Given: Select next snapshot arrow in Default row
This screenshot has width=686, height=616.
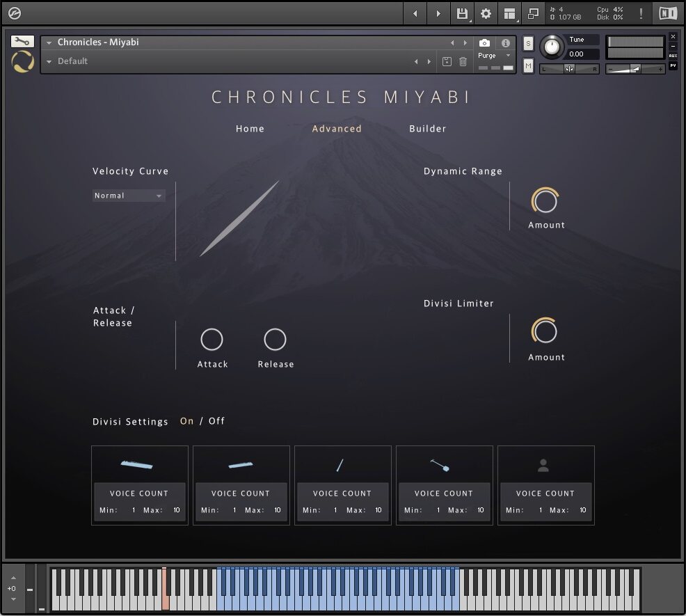Looking at the screenshot, I should click(x=429, y=62).
